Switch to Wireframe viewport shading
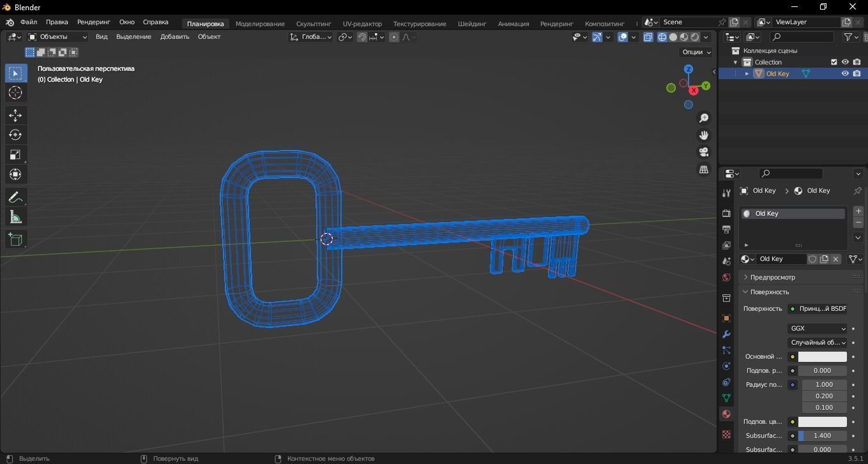 click(x=662, y=37)
